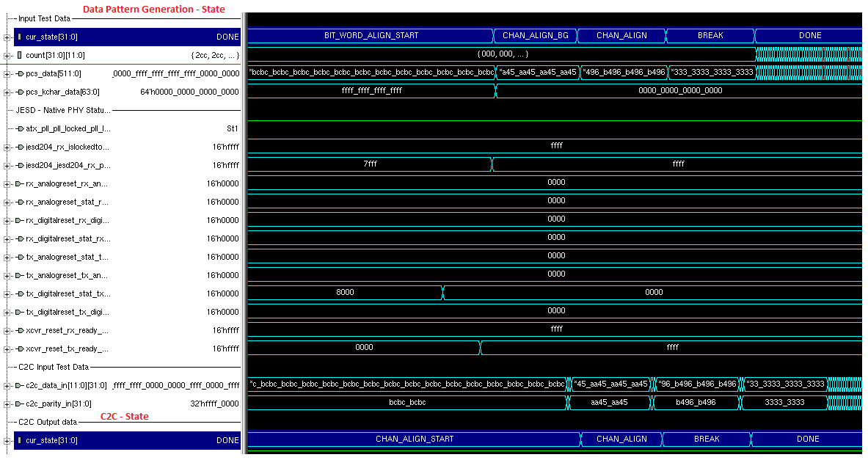Click the 0000 segment in xcvr_reset_tx_ready wave
The width and height of the screenshot is (868, 460).
point(364,347)
